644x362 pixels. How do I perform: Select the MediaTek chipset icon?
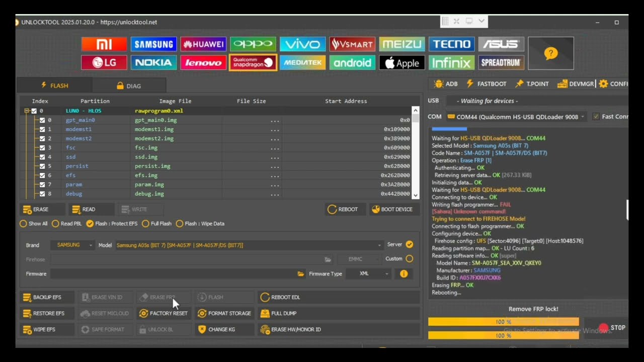302,62
